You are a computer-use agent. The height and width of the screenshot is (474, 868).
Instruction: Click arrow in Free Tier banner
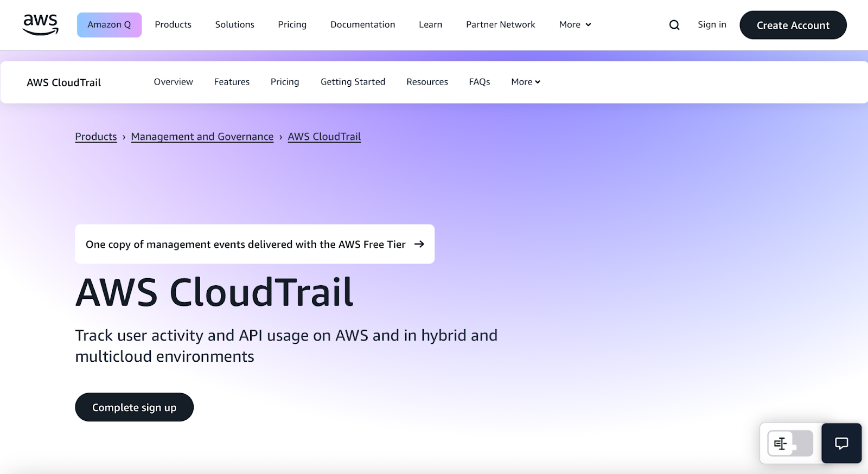click(x=419, y=244)
